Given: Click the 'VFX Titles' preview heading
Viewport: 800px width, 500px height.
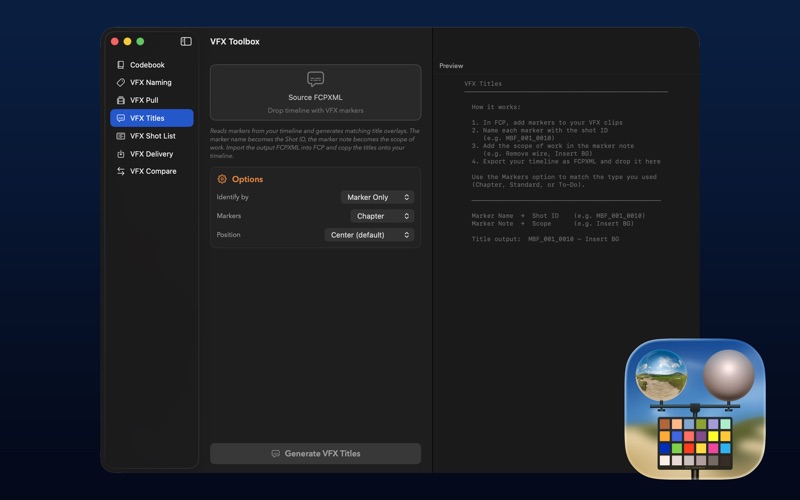Looking at the screenshot, I should point(483,84).
